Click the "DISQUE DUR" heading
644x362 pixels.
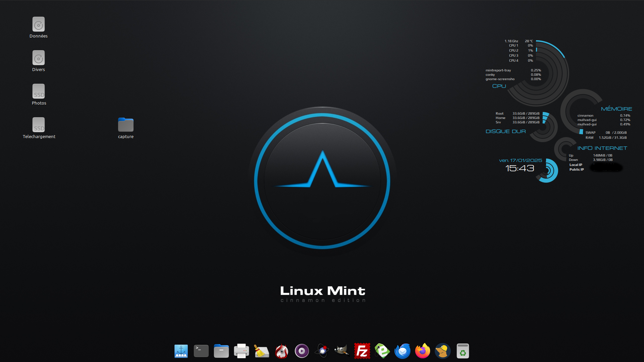tap(506, 131)
